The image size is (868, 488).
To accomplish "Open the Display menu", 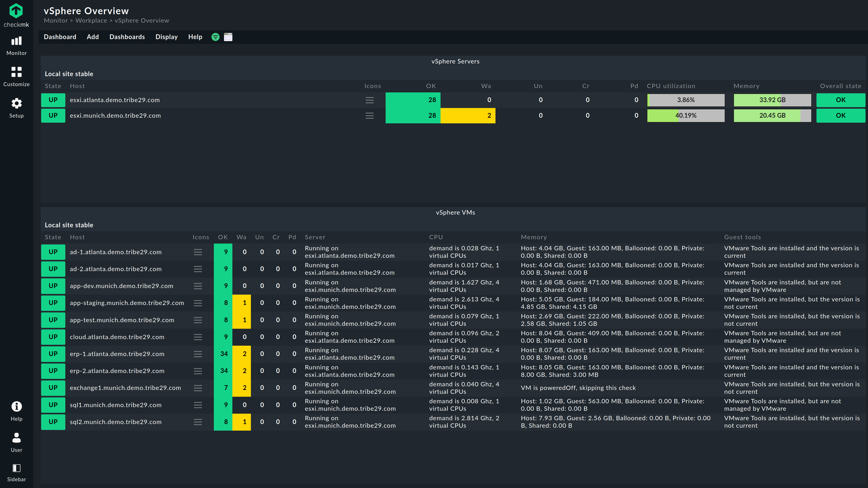I will coord(166,37).
